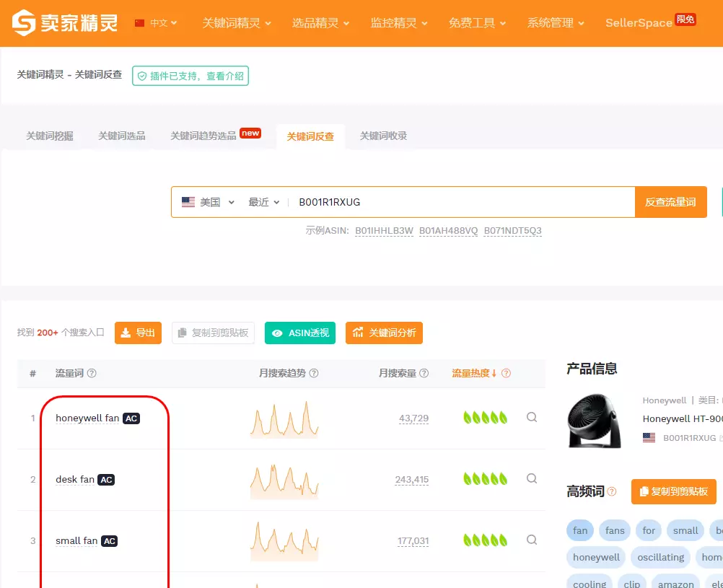This screenshot has width=723, height=588.
Task: Click search volume 177,031
Action: click(413, 541)
